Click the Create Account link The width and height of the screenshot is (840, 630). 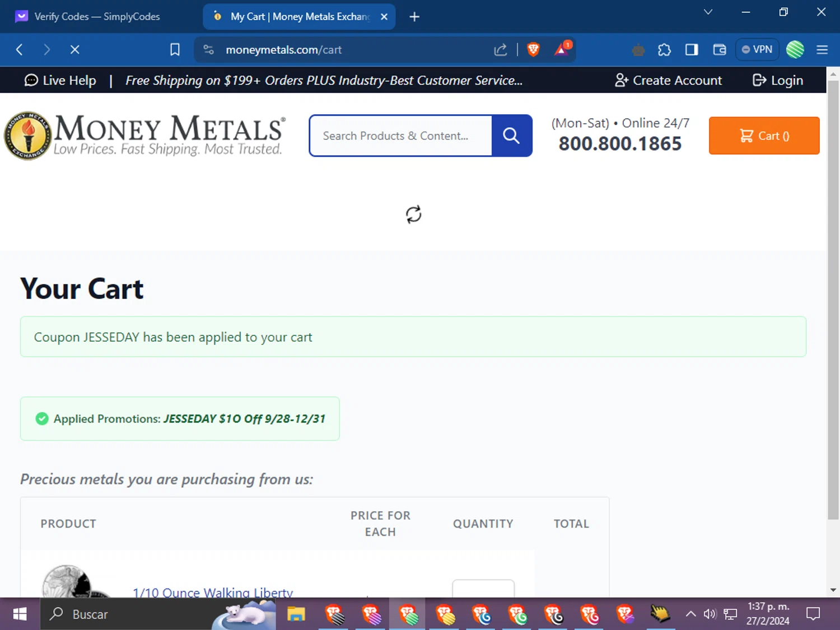point(669,81)
